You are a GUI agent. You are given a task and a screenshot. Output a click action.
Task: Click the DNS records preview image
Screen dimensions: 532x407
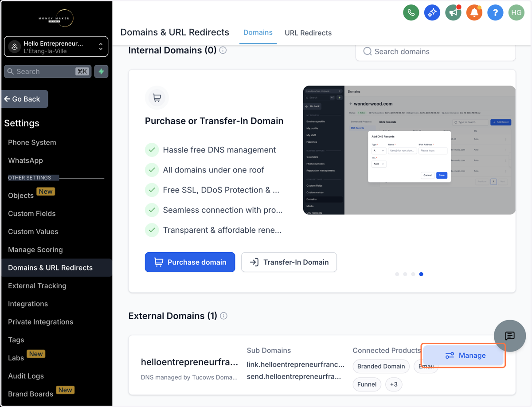[x=409, y=150]
